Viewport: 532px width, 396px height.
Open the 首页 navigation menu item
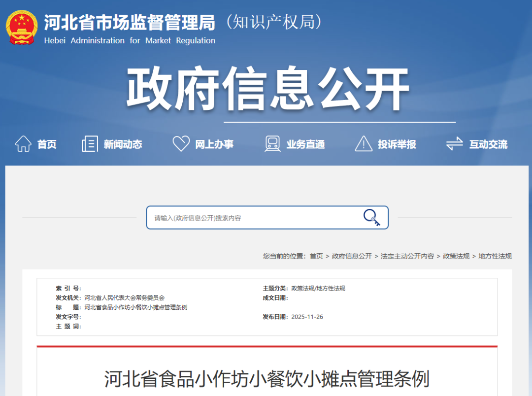point(47,144)
